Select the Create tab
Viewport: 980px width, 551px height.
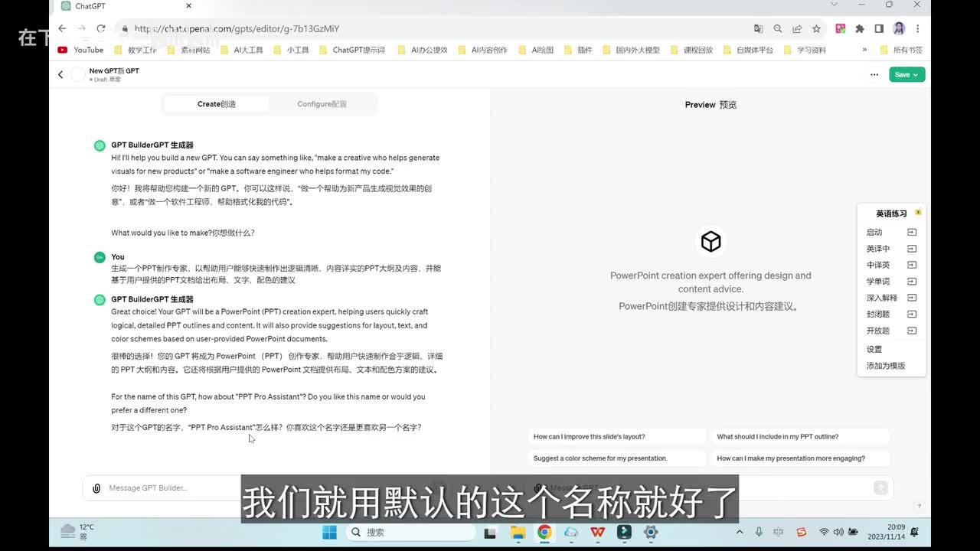[x=217, y=104]
